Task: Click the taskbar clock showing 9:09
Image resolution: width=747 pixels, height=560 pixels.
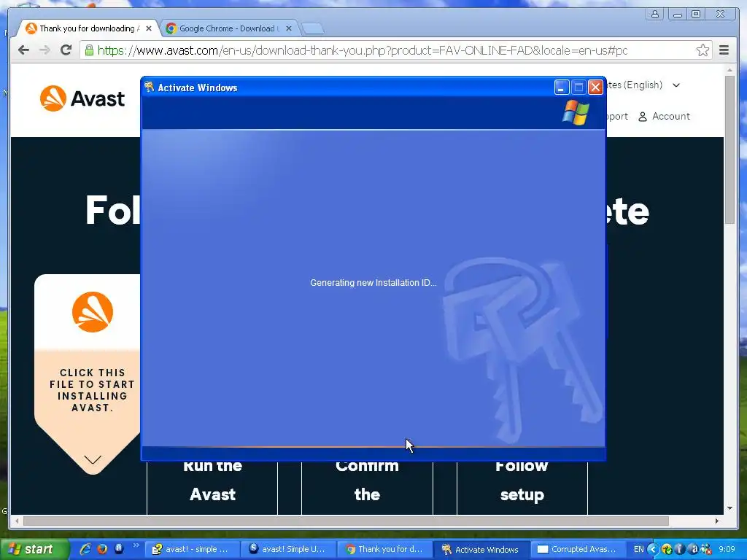Action: click(x=727, y=550)
